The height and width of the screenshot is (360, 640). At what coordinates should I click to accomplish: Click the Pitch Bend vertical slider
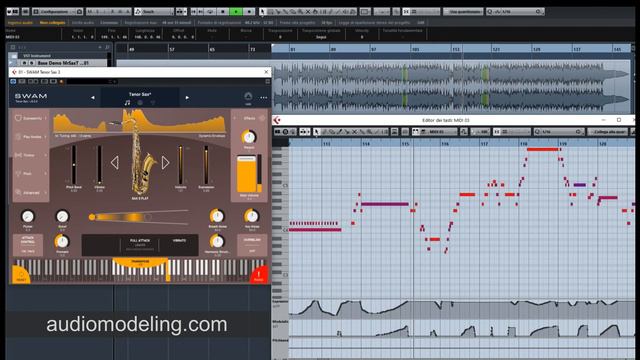pos(74,165)
